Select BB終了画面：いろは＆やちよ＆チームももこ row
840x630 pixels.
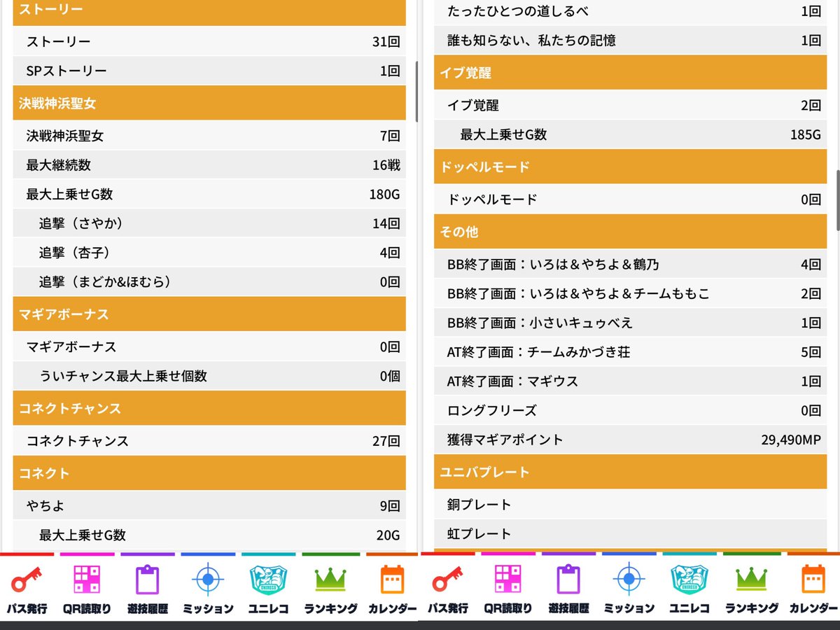[630, 294]
